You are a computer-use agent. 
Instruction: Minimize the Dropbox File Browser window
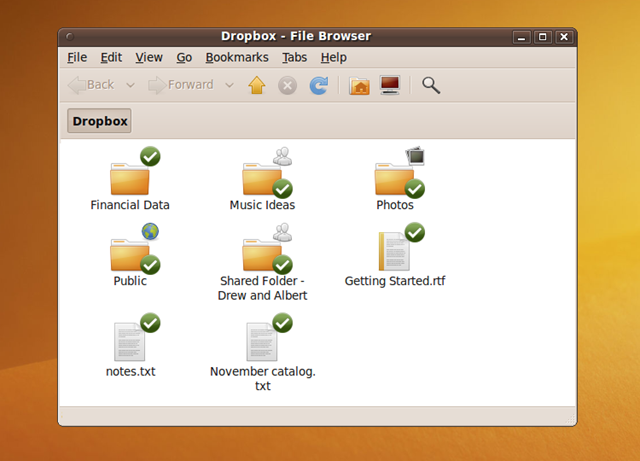pyautogui.click(x=521, y=37)
